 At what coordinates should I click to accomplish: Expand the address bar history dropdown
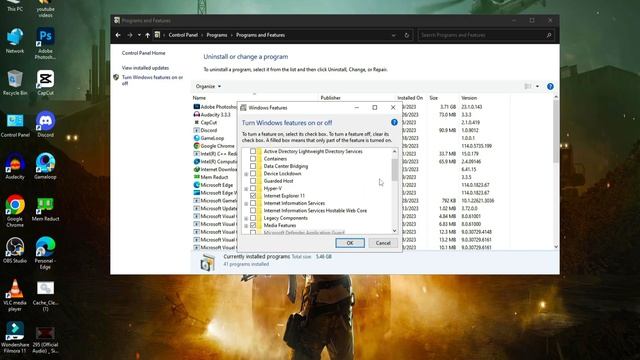(x=393, y=35)
